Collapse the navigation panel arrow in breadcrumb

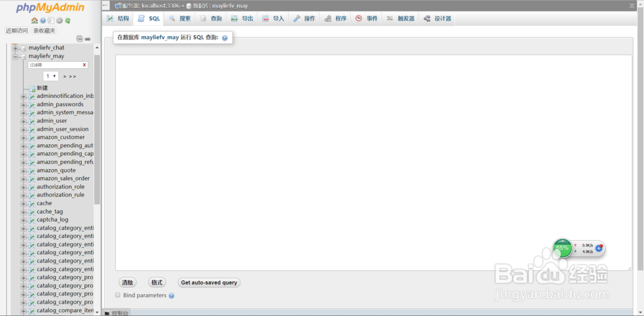106,6
